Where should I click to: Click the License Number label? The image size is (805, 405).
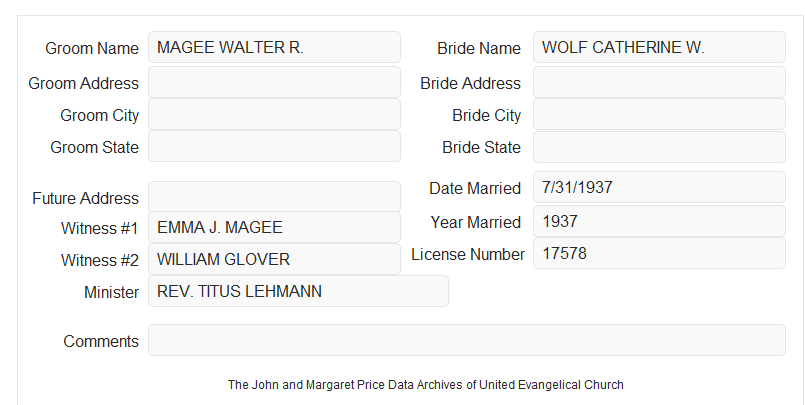(x=468, y=254)
